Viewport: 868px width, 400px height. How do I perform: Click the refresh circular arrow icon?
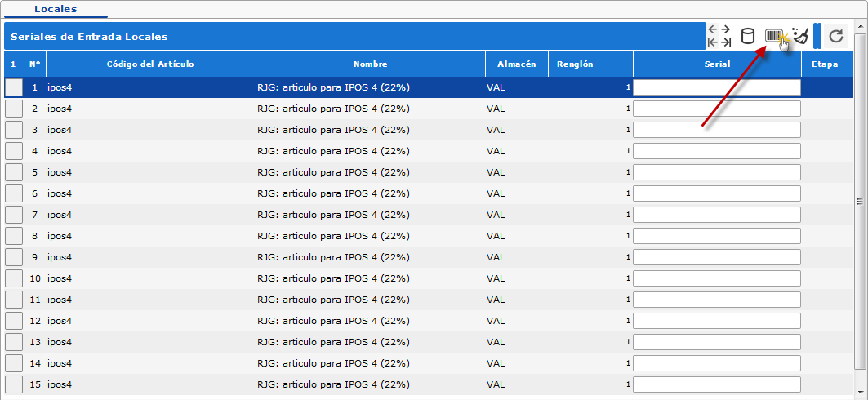(836, 37)
